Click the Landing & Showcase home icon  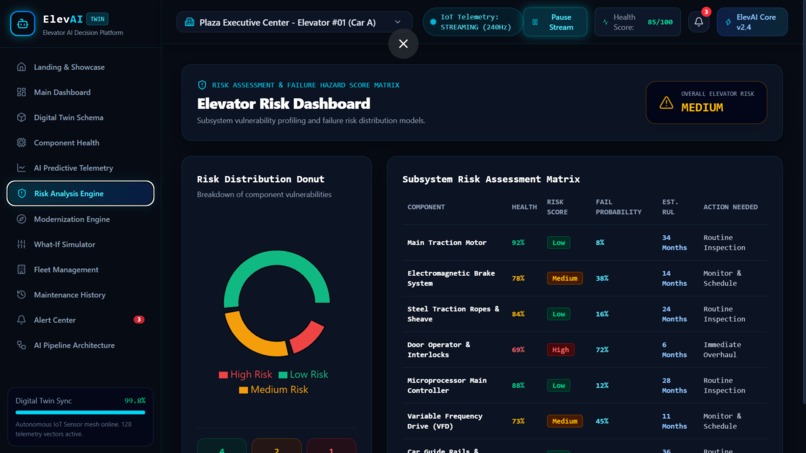tap(21, 67)
